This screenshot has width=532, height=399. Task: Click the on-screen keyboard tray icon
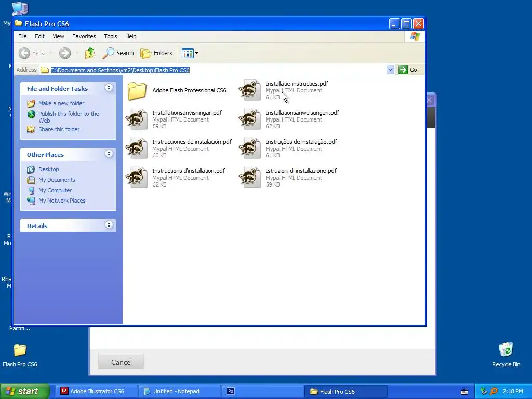464,392
